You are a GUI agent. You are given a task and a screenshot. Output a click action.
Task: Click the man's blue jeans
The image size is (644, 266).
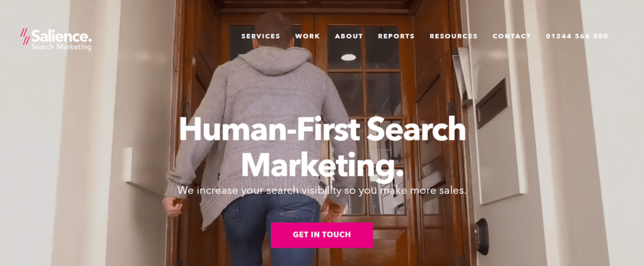(x=271, y=229)
